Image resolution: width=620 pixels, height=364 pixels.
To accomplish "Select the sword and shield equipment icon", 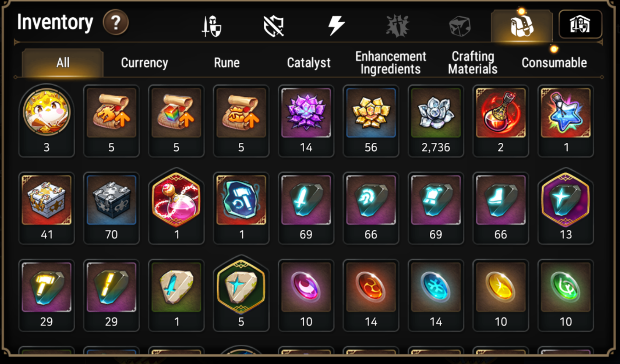I will (x=211, y=26).
